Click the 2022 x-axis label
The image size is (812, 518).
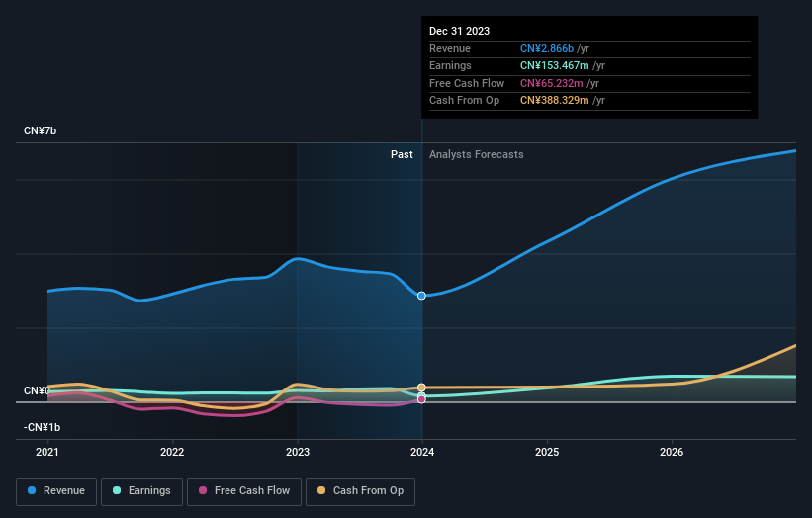coord(172,453)
